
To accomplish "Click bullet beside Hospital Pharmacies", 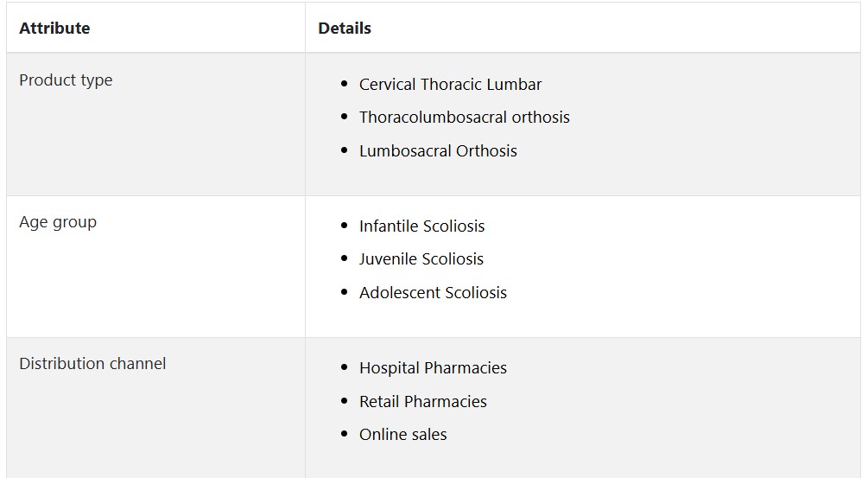I will click(x=345, y=367).
